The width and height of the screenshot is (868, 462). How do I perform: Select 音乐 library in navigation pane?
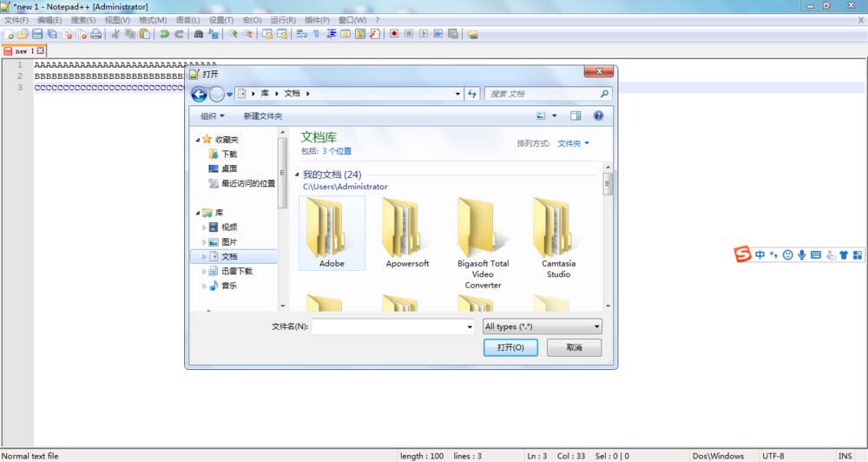tap(228, 286)
